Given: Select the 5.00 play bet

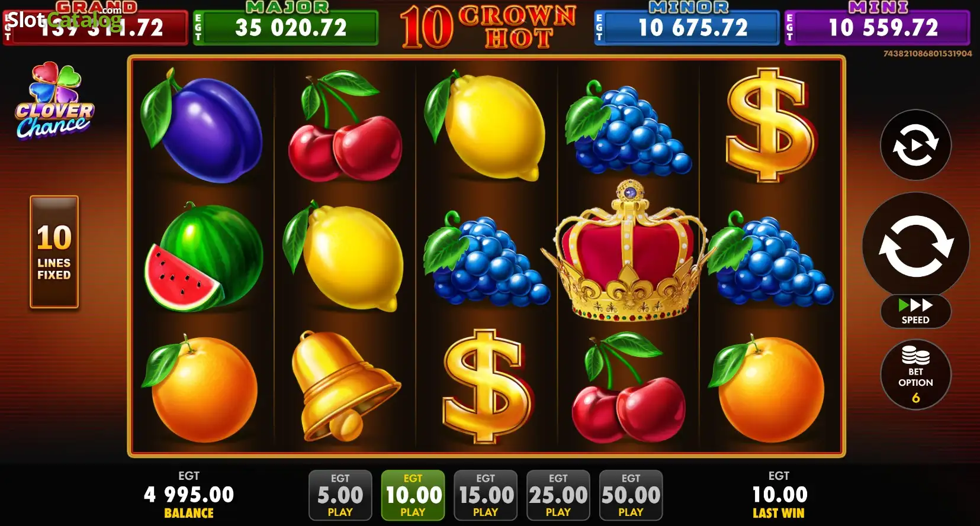Looking at the screenshot, I should 340,495.
